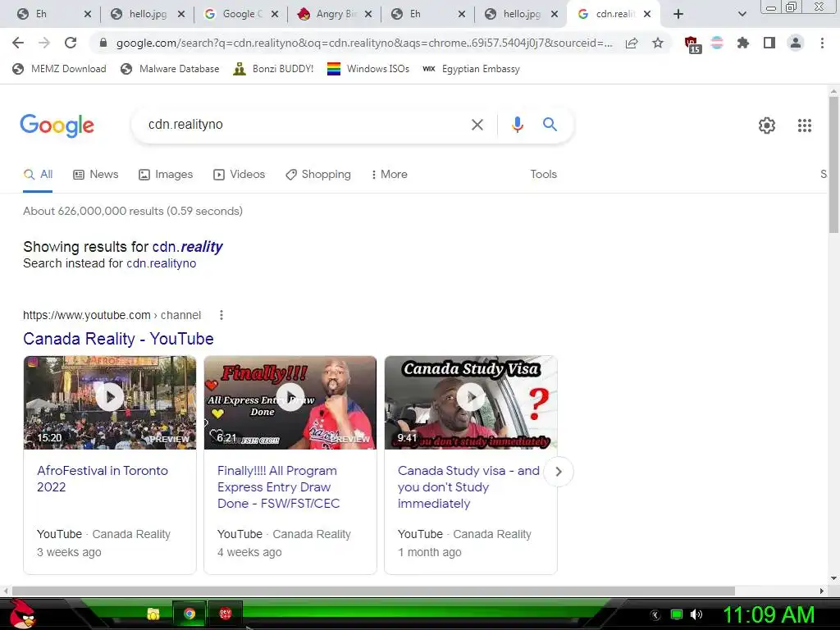
Task: Open the Bonzi BUDDY! bookmark
Action: (274, 69)
